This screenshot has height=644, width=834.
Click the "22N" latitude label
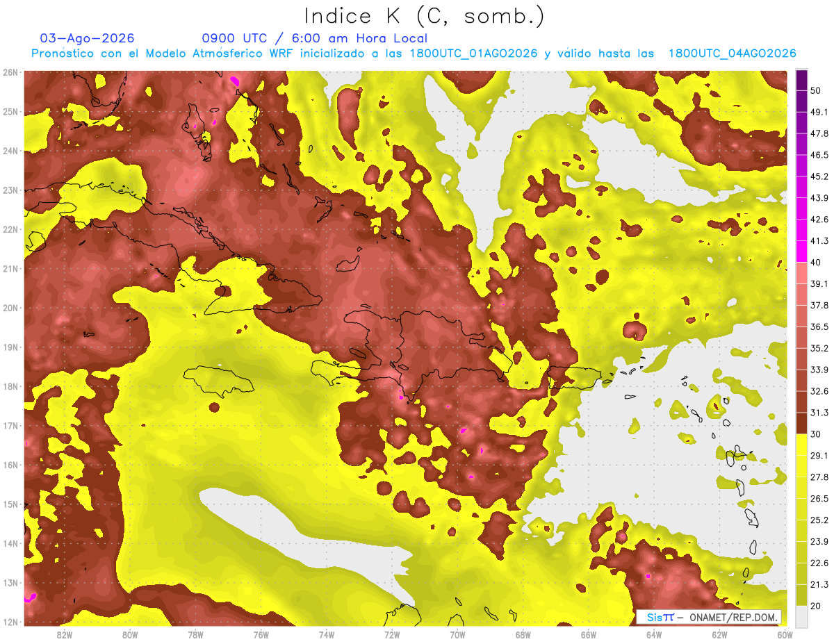coord(10,229)
